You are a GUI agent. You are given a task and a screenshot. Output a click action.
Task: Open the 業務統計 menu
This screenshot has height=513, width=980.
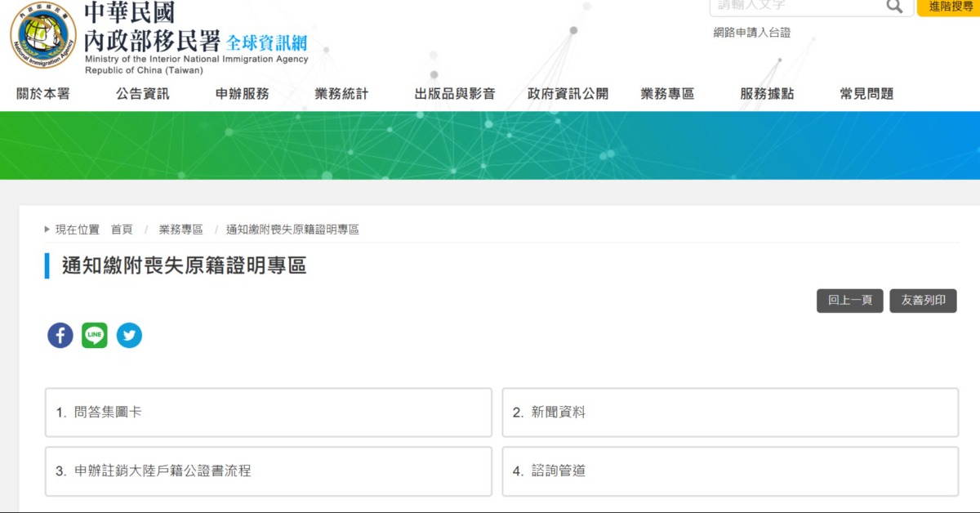click(x=341, y=94)
